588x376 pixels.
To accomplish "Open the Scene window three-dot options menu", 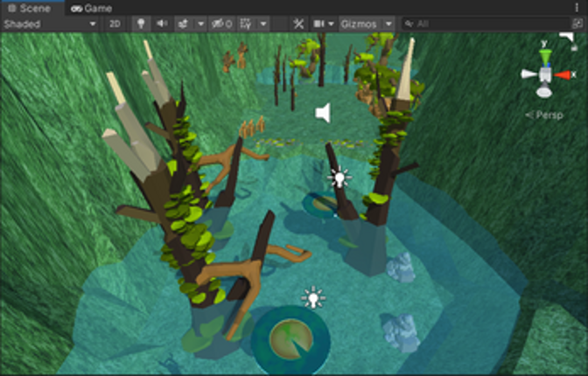I will click(x=576, y=8).
